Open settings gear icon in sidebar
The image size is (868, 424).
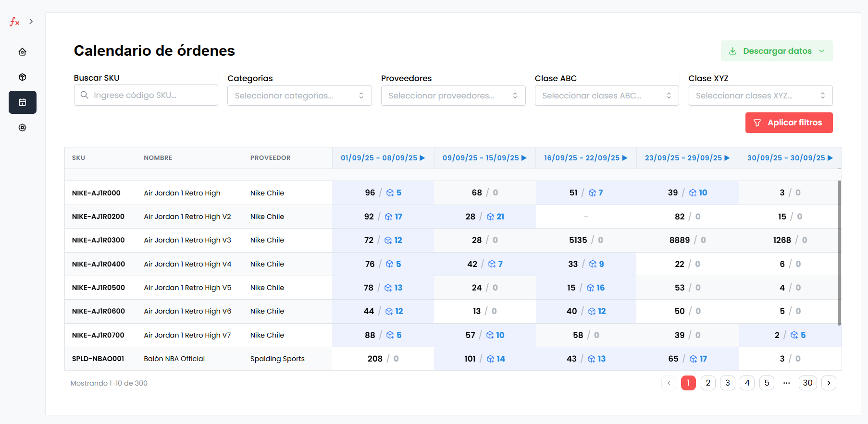click(22, 128)
